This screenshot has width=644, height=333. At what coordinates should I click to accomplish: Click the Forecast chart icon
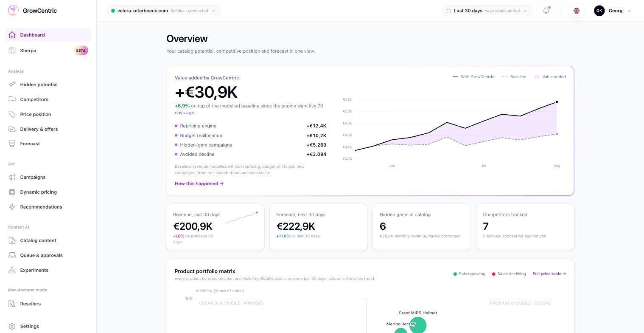(x=12, y=144)
